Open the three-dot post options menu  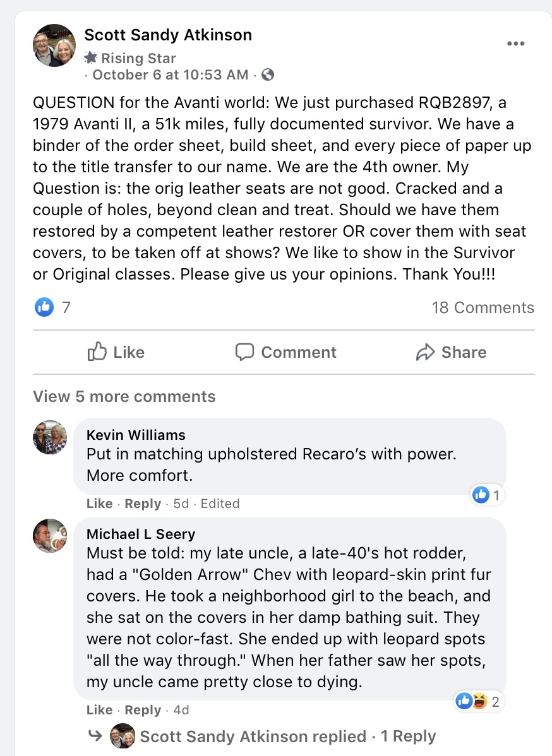[515, 44]
